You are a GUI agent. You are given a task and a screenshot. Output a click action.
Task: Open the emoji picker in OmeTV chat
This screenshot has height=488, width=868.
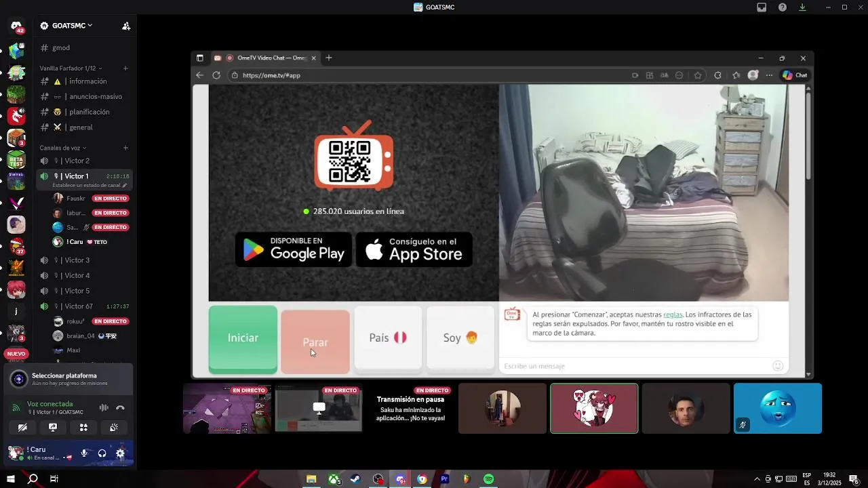tap(778, 366)
